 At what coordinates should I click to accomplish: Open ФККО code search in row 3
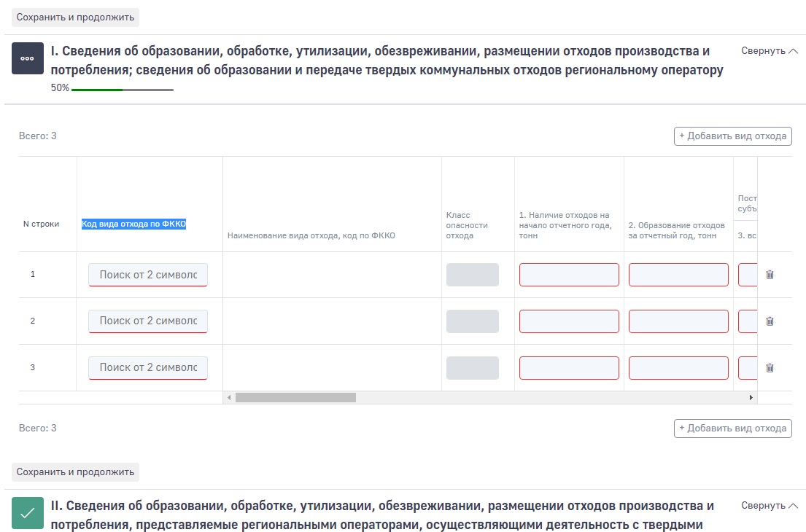click(x=148, y=368)
